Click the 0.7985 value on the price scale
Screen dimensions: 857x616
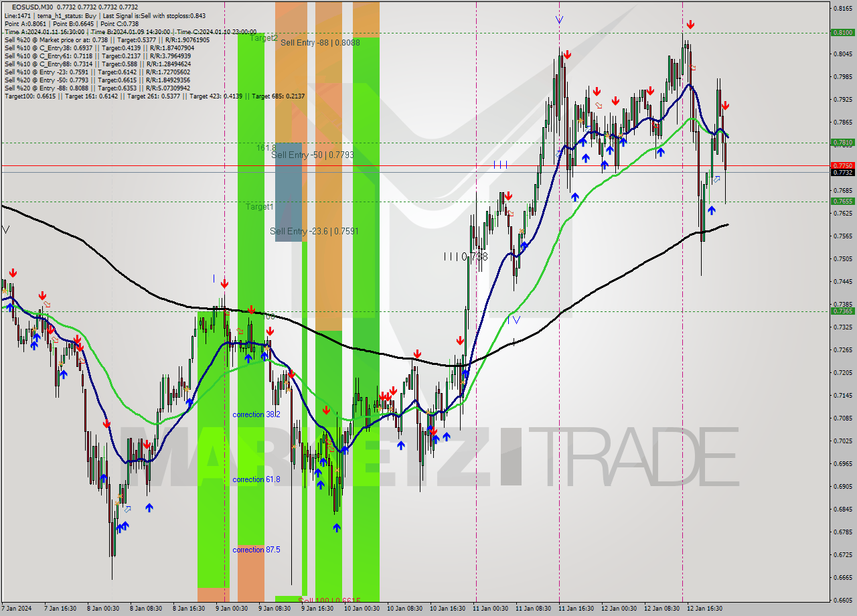click(x=842, y=76)
